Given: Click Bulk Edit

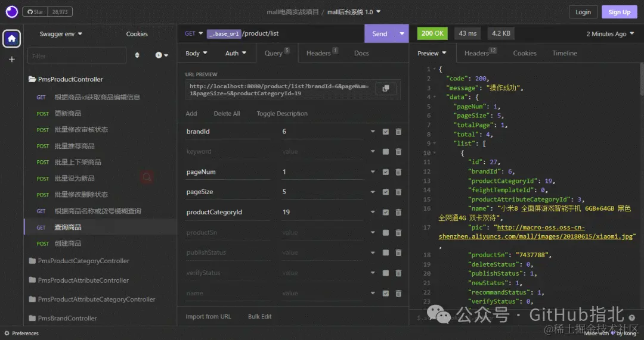Looking at the screenshot, I should click(259, 317).
